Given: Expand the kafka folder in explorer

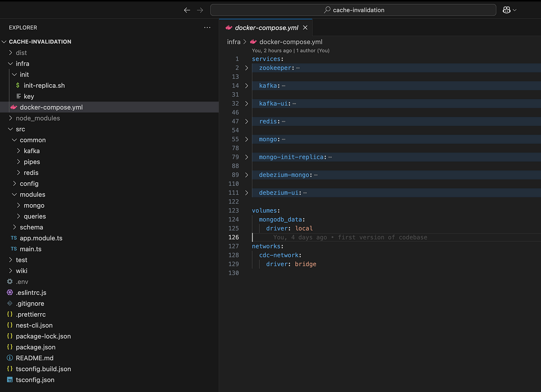Looking at the screenshot, I should click(109, 151).
